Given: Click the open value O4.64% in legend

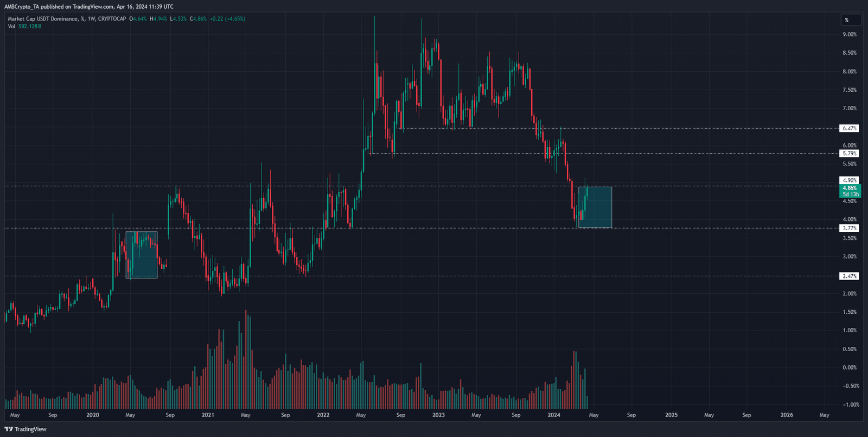Looking at the screenshot, I should (138, 19).
